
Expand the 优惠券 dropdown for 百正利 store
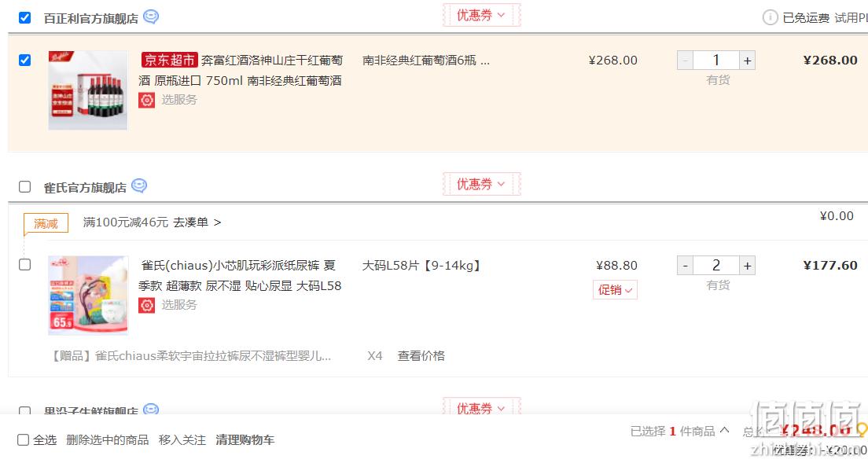[x=482, y=16]
